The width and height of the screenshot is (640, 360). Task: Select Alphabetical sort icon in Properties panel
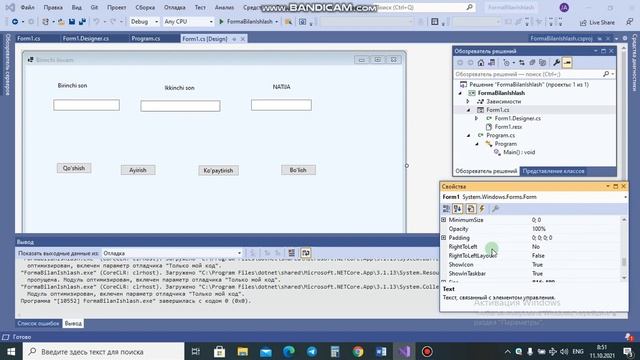click(458, 209)
